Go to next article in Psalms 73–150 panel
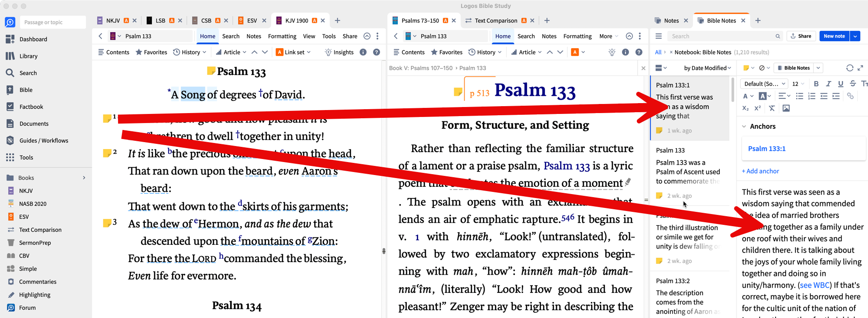The width and height of the screenshot is (868, 318). point(560,52)
